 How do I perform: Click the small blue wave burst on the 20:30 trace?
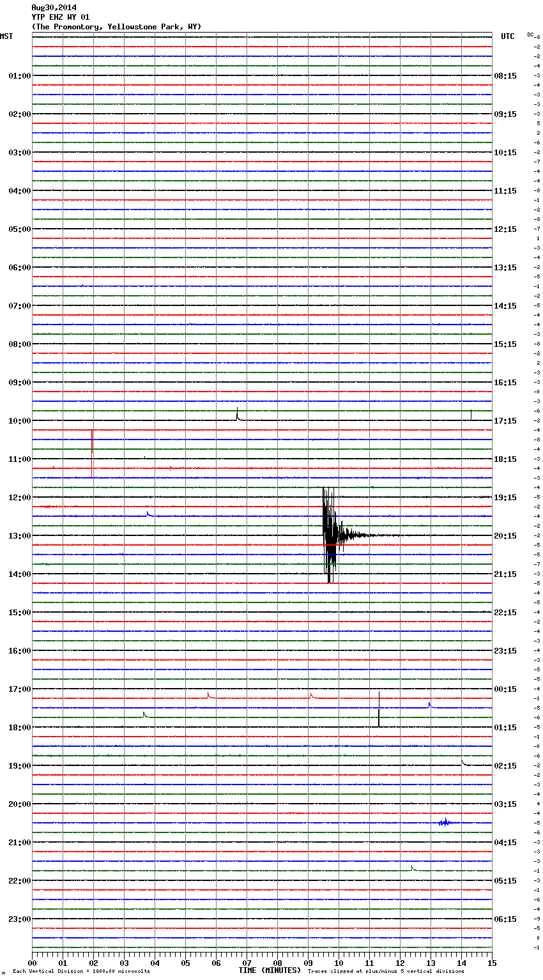tap(445, 823)
